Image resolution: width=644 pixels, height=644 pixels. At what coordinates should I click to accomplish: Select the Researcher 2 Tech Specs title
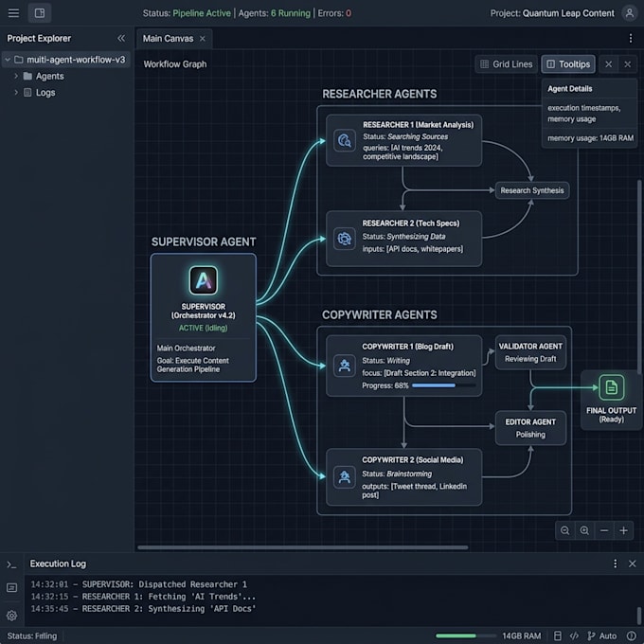(411, 223)
